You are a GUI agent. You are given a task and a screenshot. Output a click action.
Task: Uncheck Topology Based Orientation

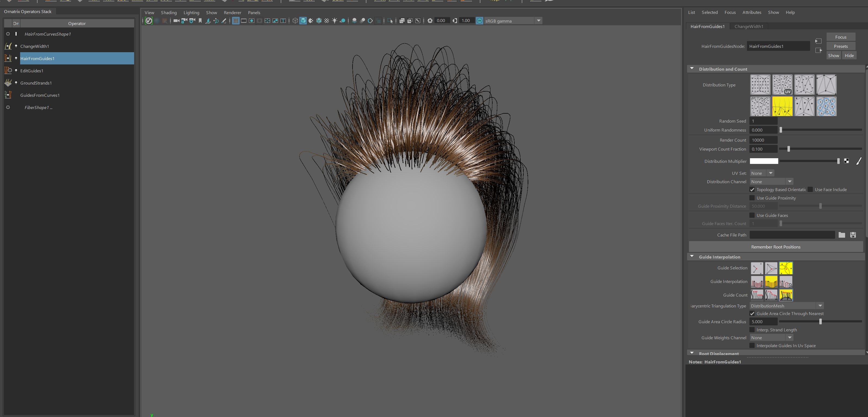(x=752, y=190)
